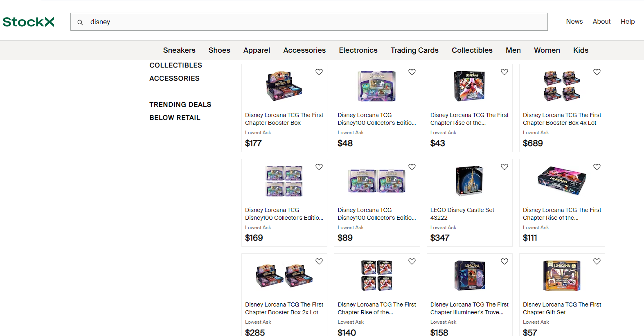Open the $43 Rise of the... product image

[x=469, y=86]
